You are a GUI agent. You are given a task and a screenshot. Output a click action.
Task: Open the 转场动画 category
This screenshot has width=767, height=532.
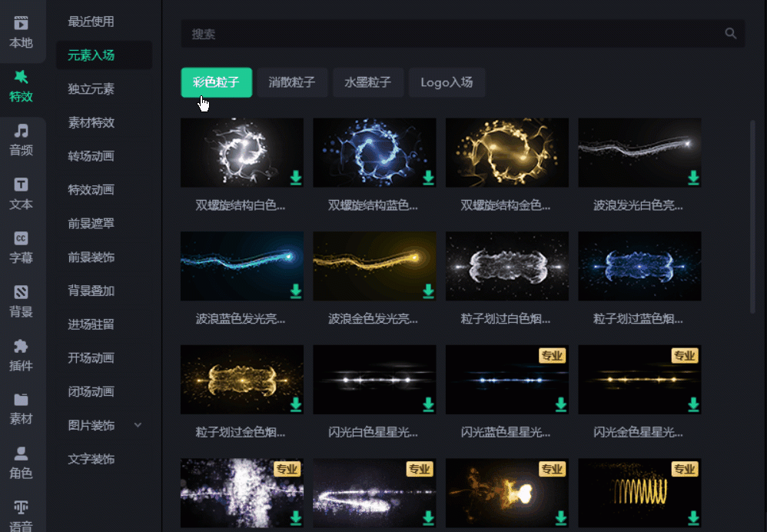click(91, 156)
